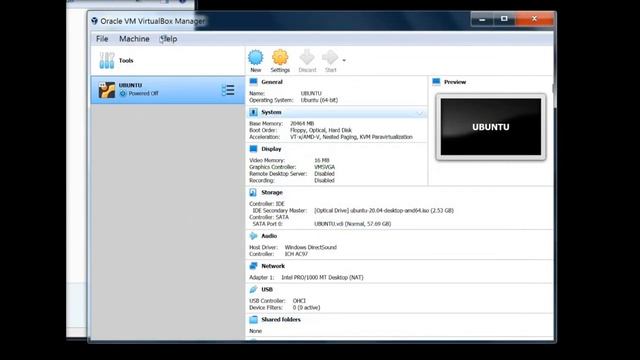Close the VirtualBox Manager window
Viewport: 640px width, 360px height.
[x=534, y=19]
